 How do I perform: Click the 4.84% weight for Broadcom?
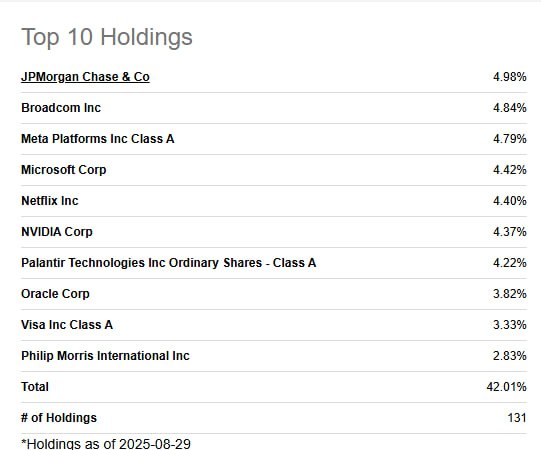click(510, 108)
